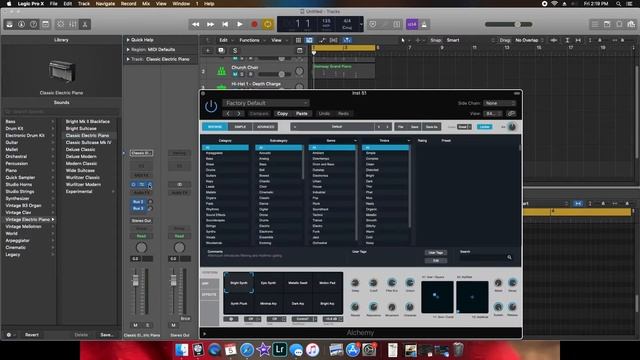Select Bright Synth performance pad
Viewport: 640px width, 360px height.
pyautogui.click(x=239, y=283)
